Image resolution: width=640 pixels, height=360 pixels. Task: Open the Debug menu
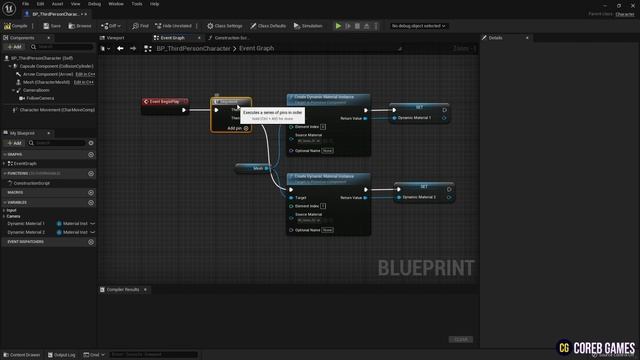pos(94,4)
